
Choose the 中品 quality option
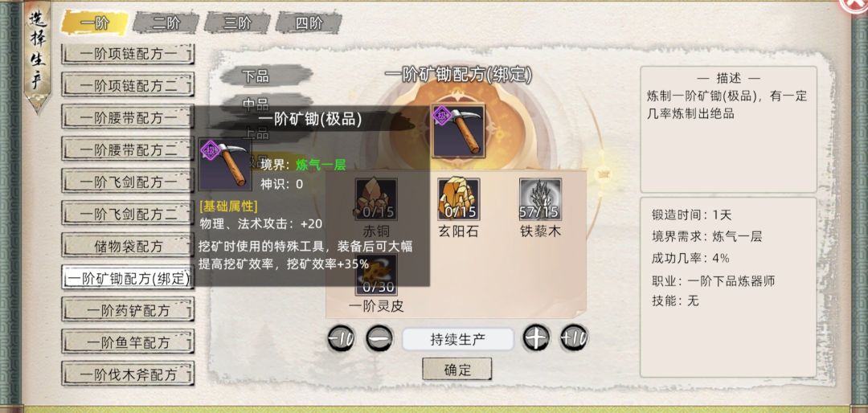(265, 102)
